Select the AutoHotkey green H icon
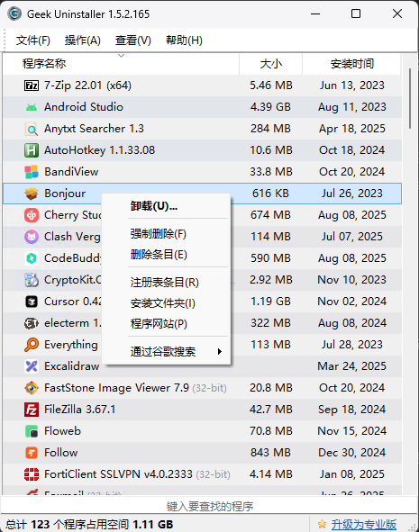The width and height of the screenshot is (419, 532). click(x=32, y=150)
